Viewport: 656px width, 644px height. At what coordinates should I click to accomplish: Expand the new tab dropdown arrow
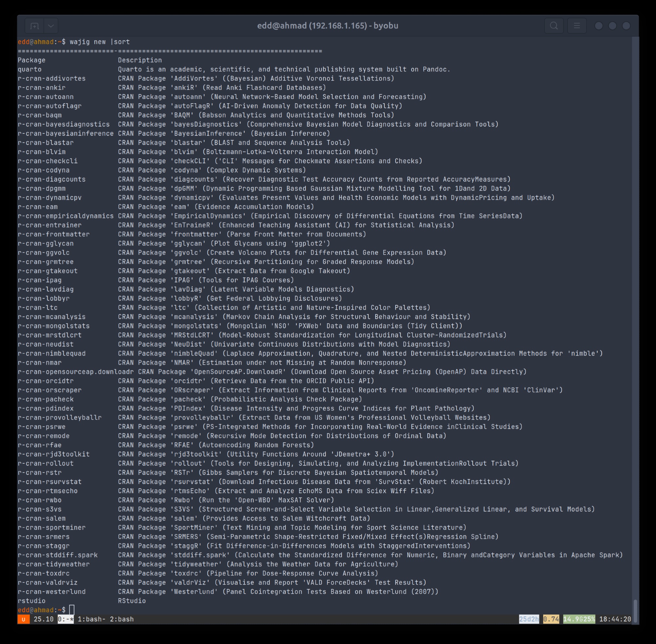pos(51,26)
